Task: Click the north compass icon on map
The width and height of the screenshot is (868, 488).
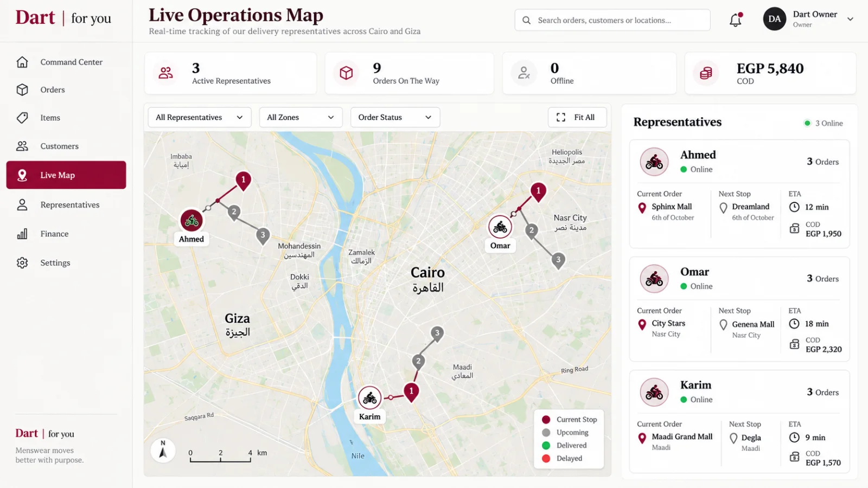Action: 163,451
